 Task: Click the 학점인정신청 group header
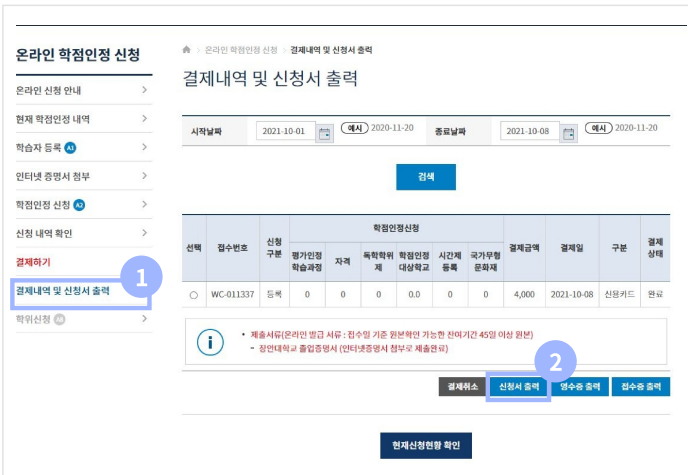click(396, 228)
